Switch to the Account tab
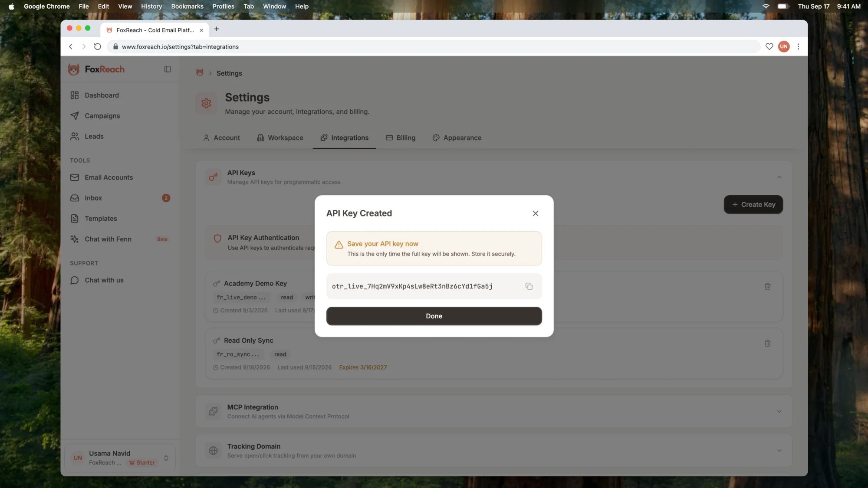 pos(221,138)
